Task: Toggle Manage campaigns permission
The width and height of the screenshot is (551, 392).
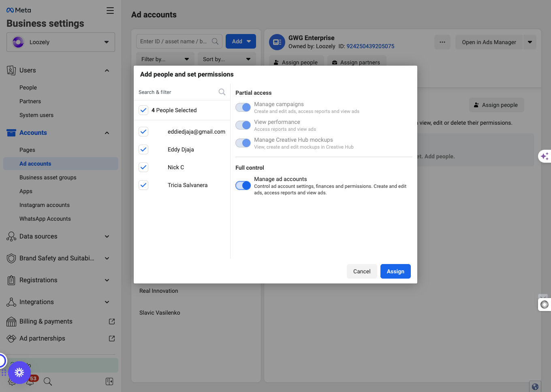Action: coord(243,107)
